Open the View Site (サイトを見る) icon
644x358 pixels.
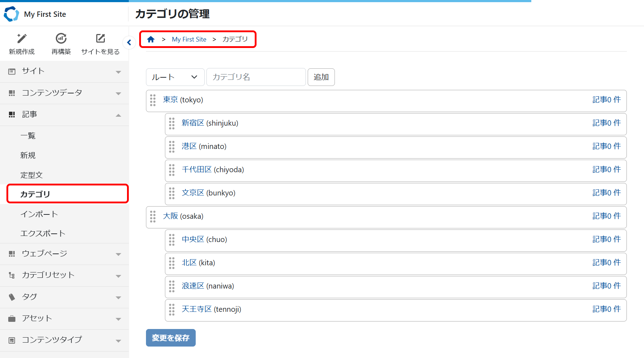(100, 39)
